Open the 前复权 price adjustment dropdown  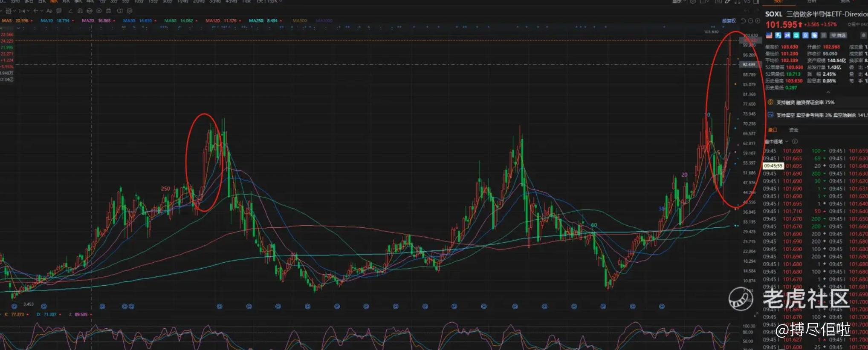[729, 21]
